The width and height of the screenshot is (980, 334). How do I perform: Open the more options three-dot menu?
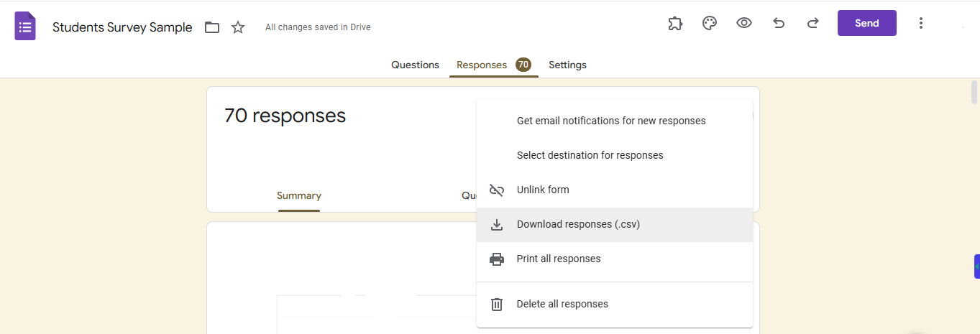coord(920,23)
